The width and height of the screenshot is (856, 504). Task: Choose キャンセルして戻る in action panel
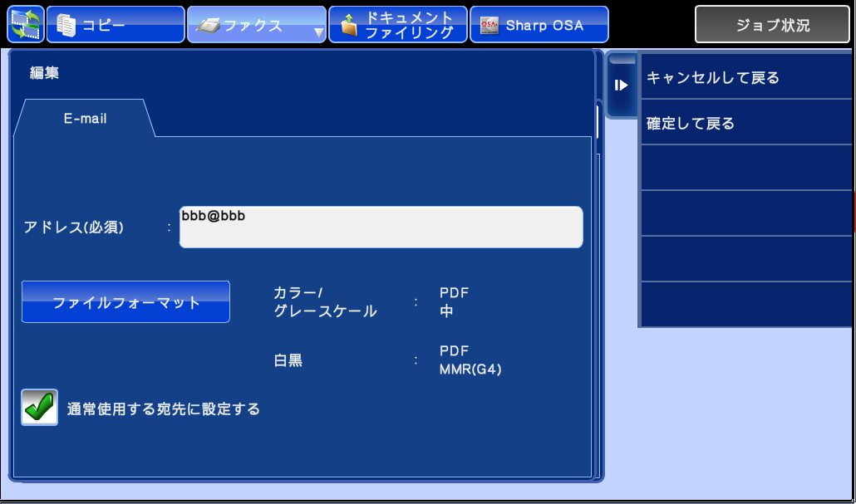coord(745,78)
